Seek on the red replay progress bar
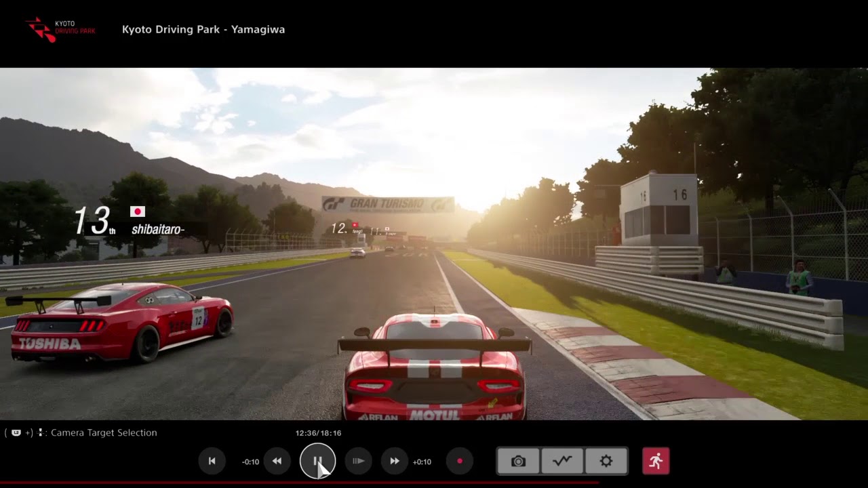Viewport: 868px width, 488px height. 298,483
